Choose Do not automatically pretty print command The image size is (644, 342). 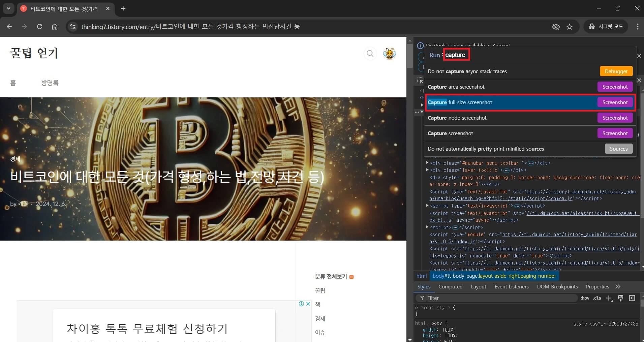pyautogui.click(x=530, y=149)
